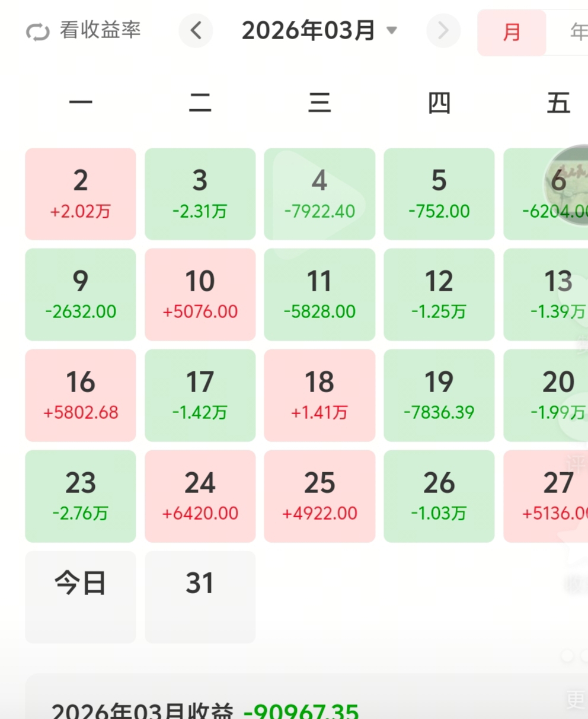The image size is (588, 719).
Task: Tap the 今日 today cell
Action: pos(81,596)
